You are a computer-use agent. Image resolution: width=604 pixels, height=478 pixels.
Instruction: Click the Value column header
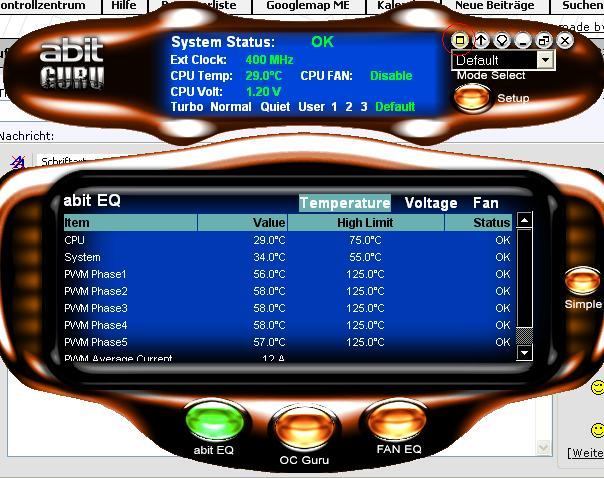(x=242, y=223)
